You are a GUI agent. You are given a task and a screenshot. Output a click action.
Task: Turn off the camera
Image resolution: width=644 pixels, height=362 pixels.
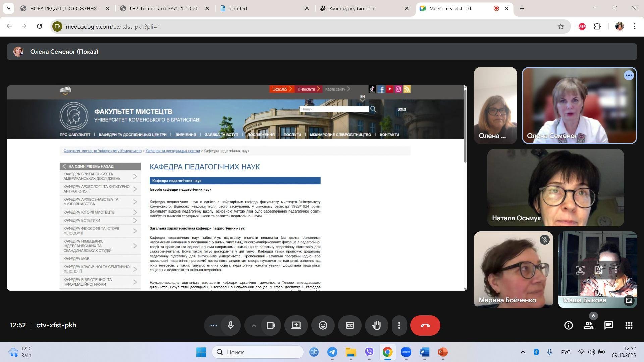271,325
